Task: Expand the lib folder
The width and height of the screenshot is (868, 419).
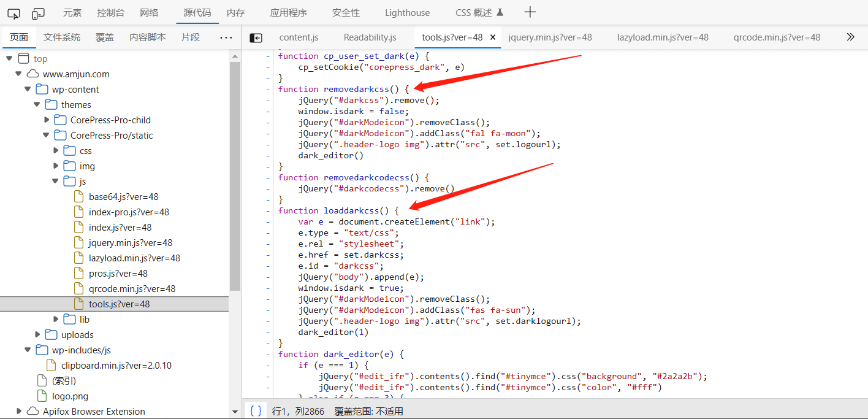Action: point(56,320)
